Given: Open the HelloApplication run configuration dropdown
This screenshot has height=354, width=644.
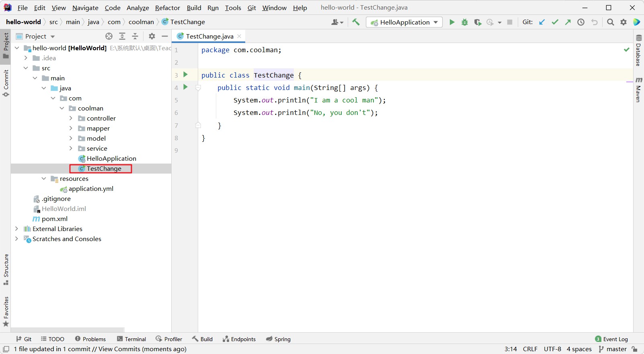Looking at the screenshot, I should (x=404, y=22).
